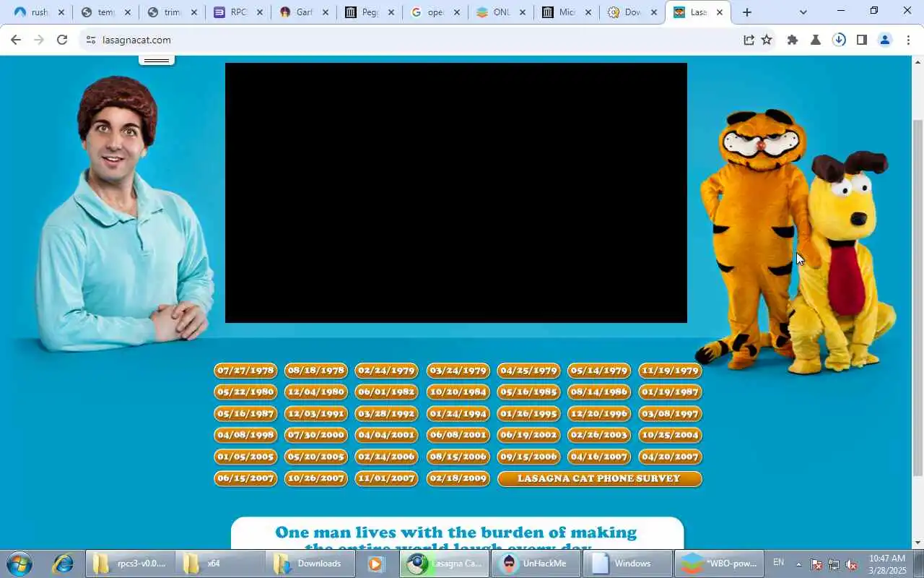Click the muted volume tray icon

pyautogui.click(x=851, y=564)
